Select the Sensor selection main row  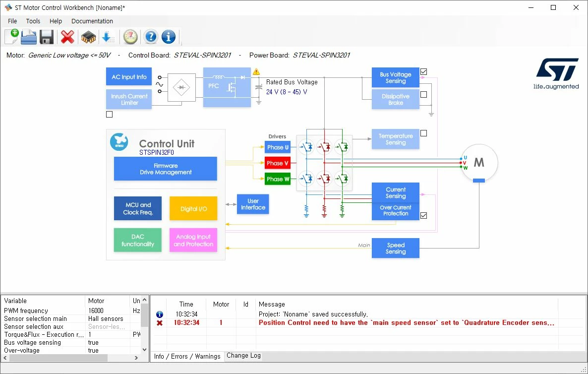[x=71, y=318]
